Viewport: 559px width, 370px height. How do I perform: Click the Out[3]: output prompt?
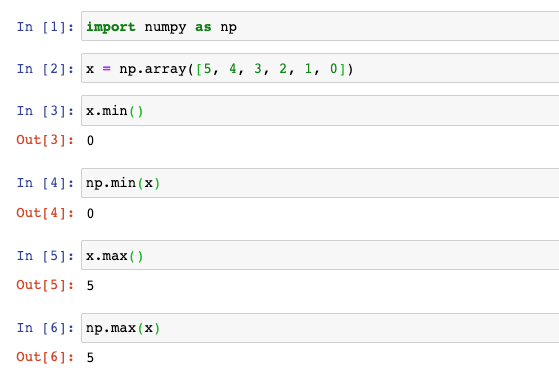point(45,140)
